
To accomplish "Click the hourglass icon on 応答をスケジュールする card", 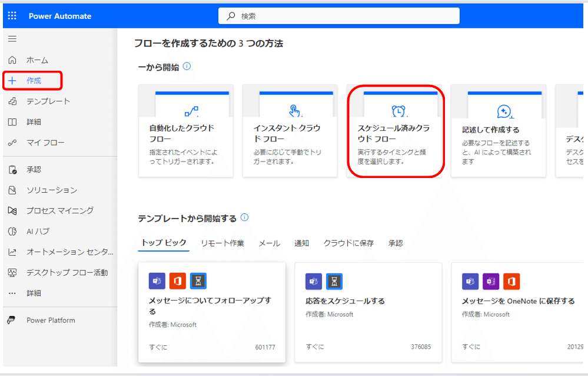I will [334, 281].
